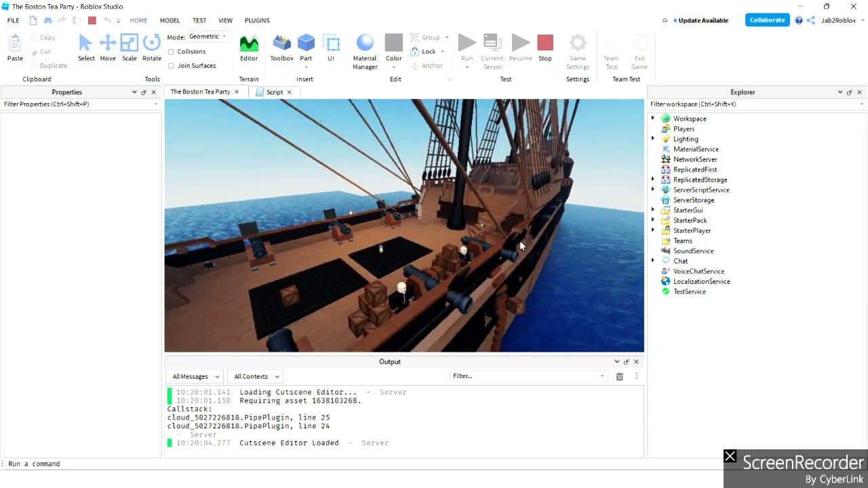Viewport: 868px width, 488px height.
Task: Activate the Move tool
Action: tap(108, 48)
